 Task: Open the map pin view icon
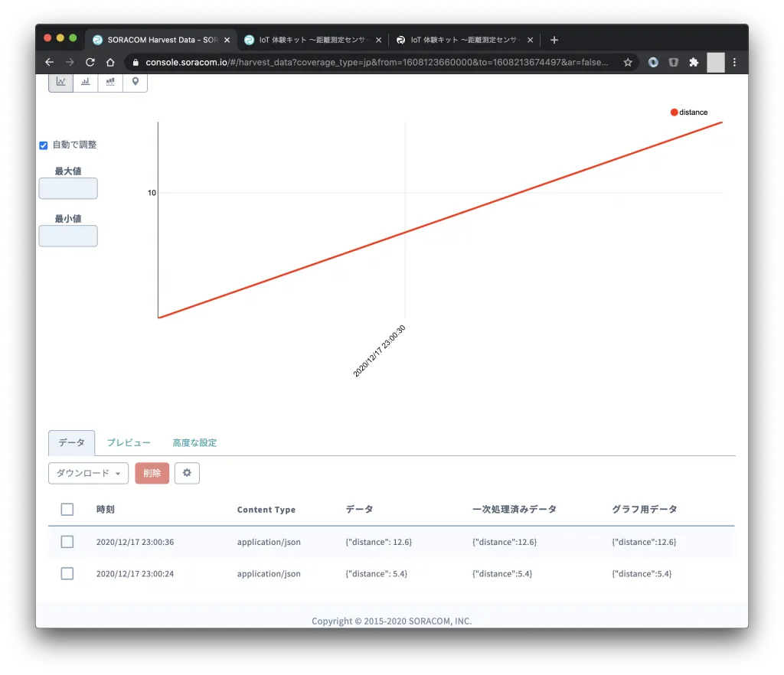click(x=136, y=82)
